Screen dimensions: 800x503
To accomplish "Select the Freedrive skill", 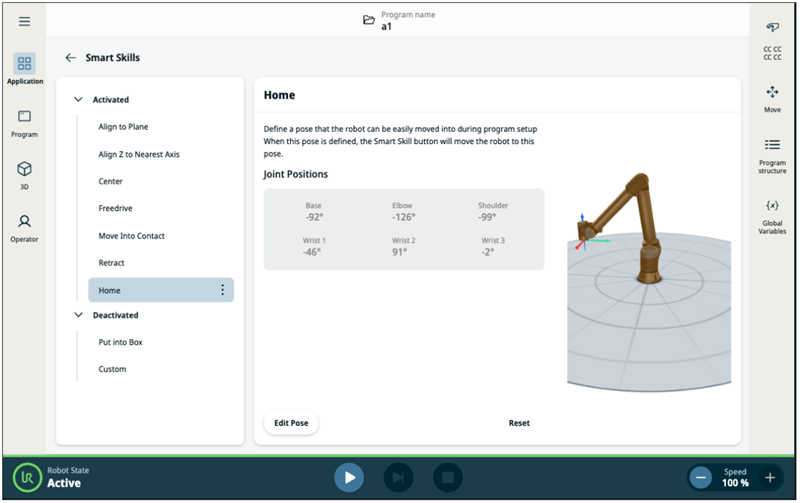I will (x=115, y=208).
